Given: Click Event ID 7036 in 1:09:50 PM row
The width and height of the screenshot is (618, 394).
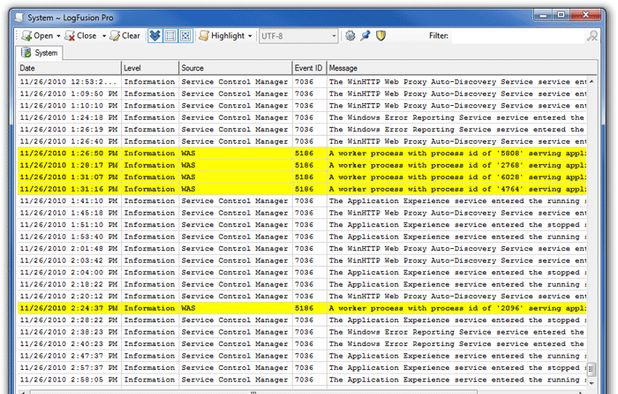Looking at the screenshot, I should (304, 94).
